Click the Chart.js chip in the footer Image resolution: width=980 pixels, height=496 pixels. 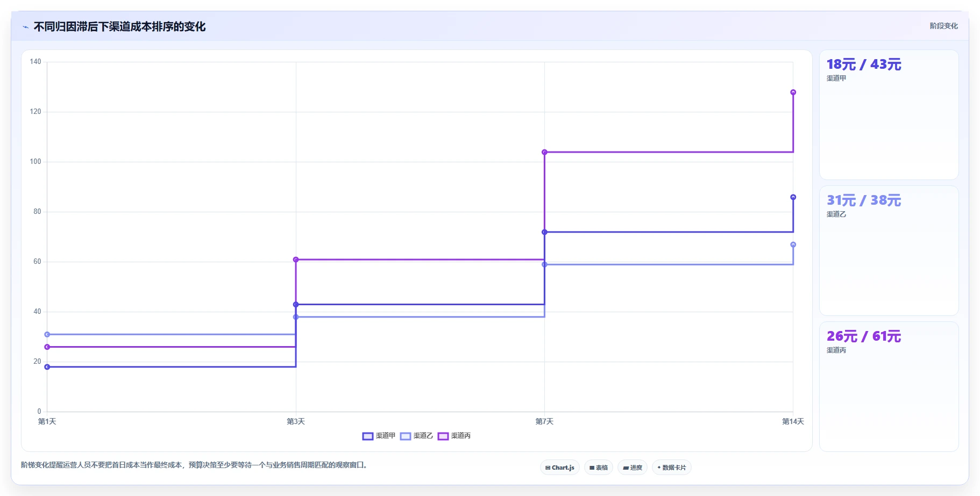(x=559, y=468)
